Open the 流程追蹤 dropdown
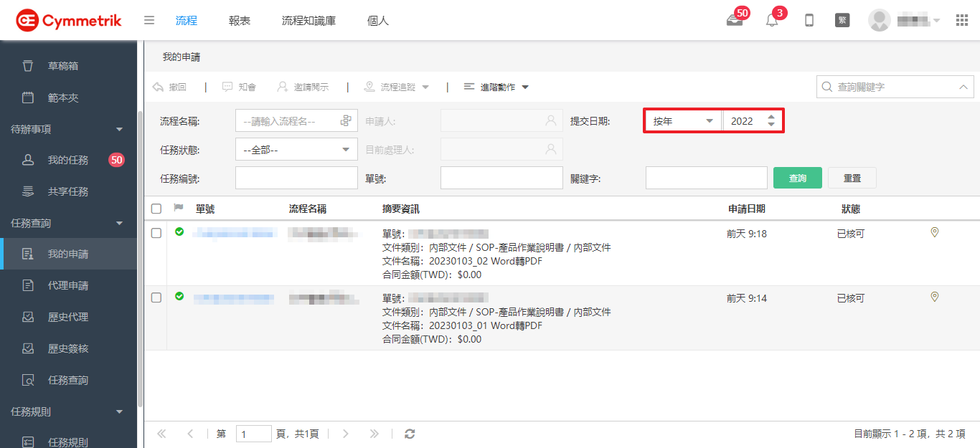 pyautogui.click(x=397, y=87)
